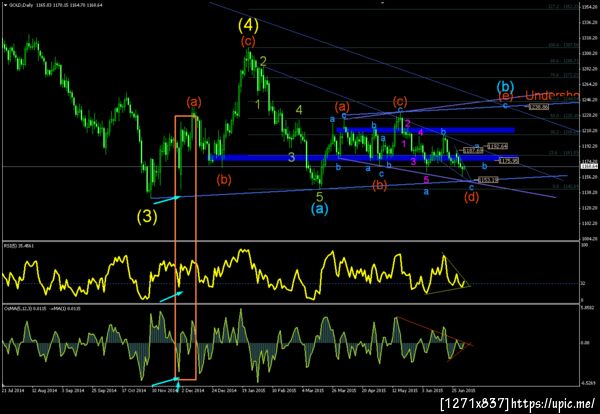Click the RSI(5) indicator label

tap(18, 246)
